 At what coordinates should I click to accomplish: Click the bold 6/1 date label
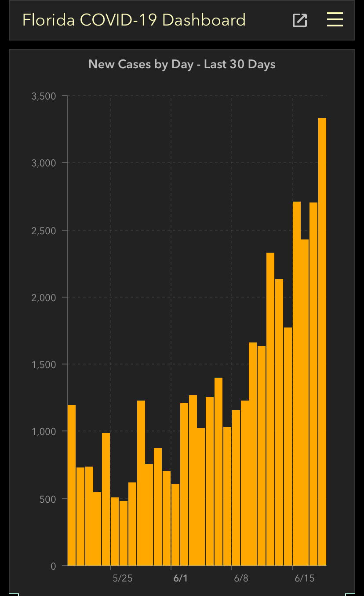click(180, 578)
